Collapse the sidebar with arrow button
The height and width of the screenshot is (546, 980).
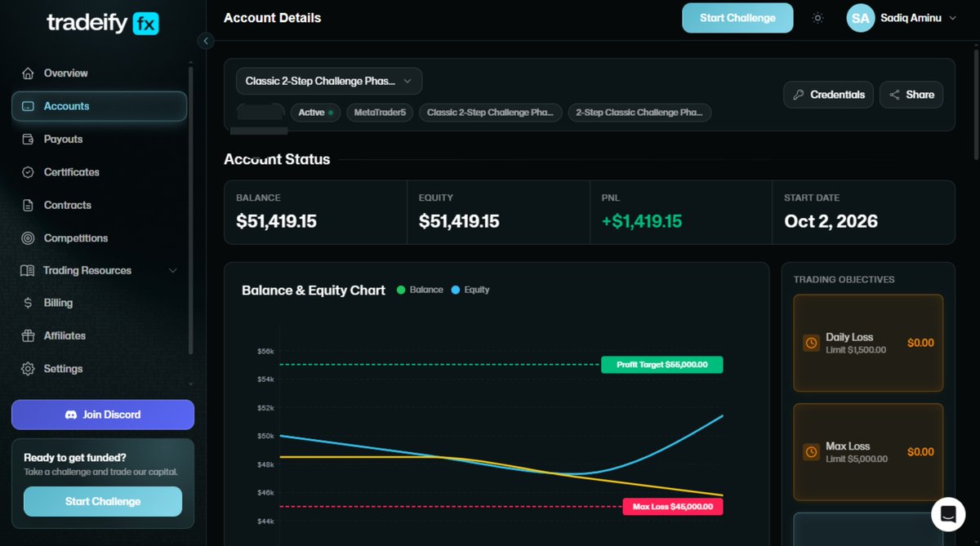point(206,41)
